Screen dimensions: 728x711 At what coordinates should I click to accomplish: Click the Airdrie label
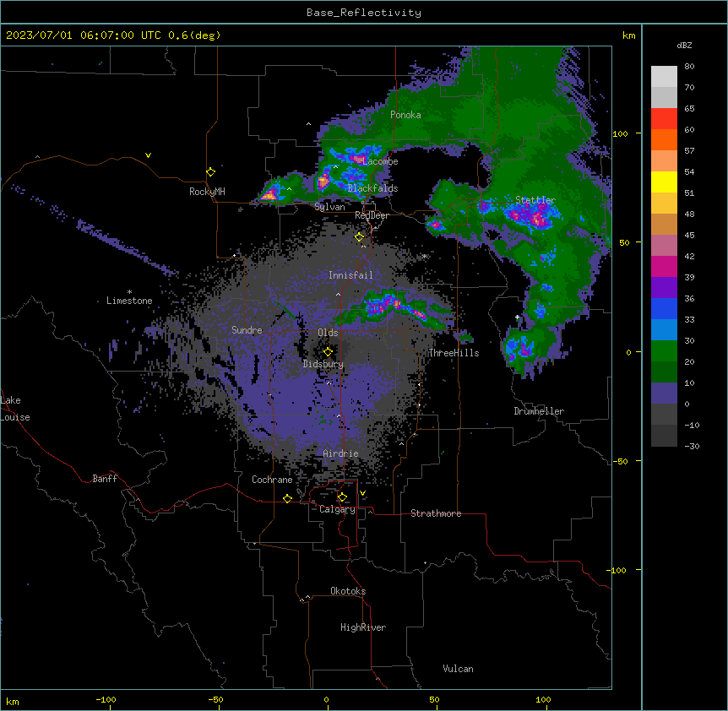341,453
